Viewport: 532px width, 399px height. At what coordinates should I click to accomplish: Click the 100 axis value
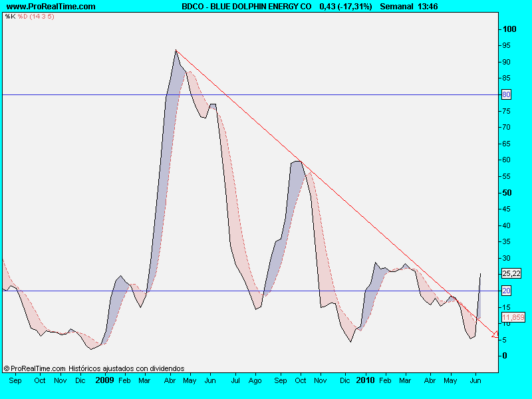[x=509, y=29]
